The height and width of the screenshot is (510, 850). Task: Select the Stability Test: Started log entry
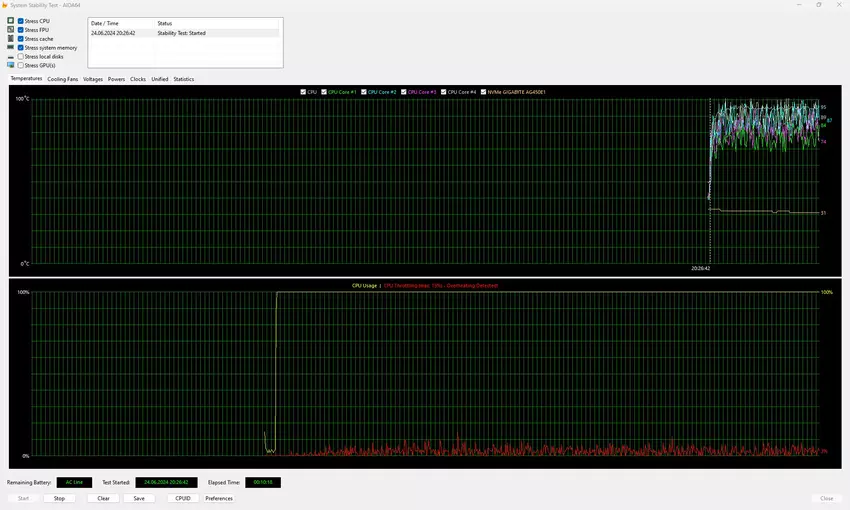click(x=184, y=33)
